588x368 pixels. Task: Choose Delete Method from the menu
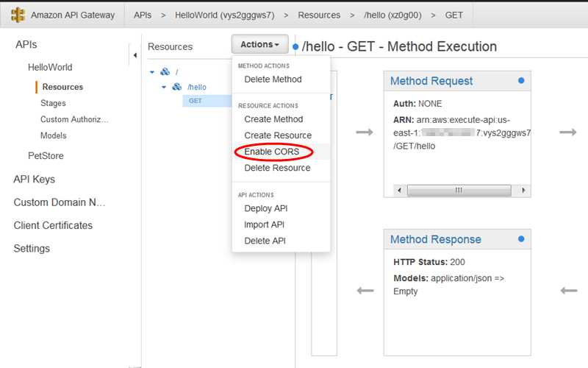click(x=273, y=79)
